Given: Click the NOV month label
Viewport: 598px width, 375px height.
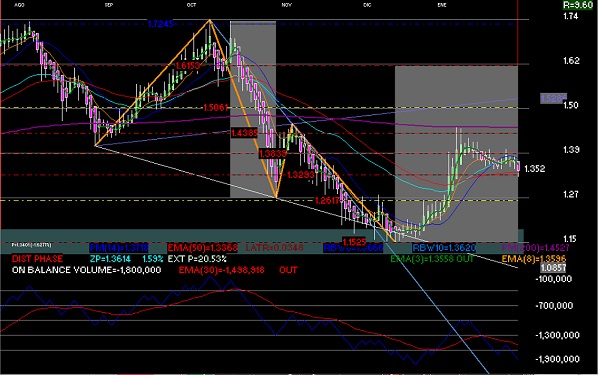Looking at the screenshot, I should [287, 5].
